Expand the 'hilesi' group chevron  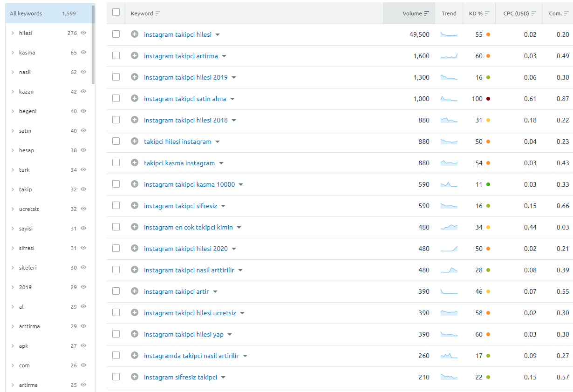pyautogui.click(x=13, y=33)
